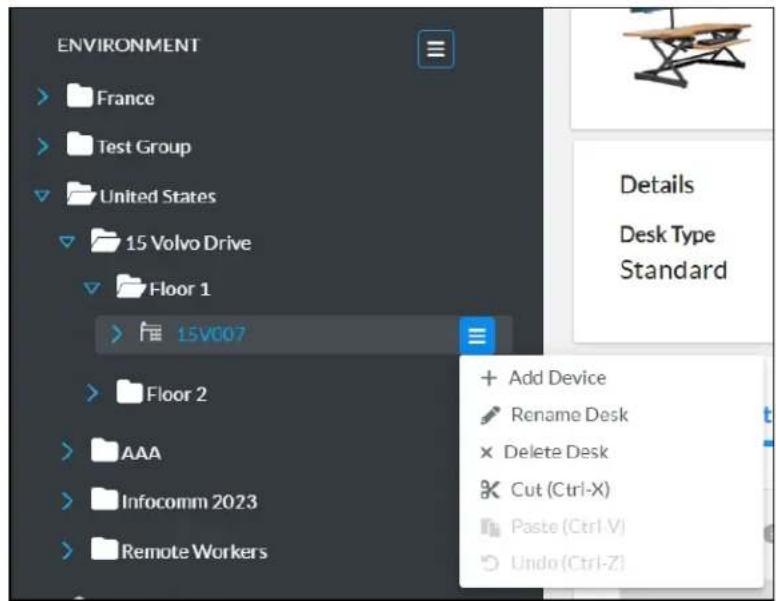
Task: Select the Floor 2 tree label
Action: coord(176,395)
